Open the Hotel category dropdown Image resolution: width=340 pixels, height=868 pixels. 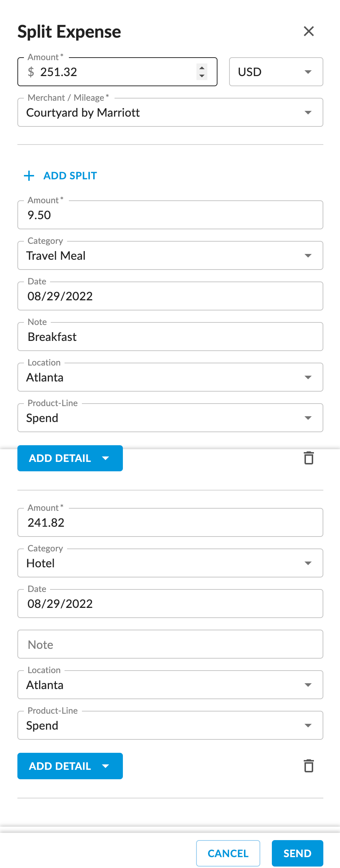click(307, 563)
